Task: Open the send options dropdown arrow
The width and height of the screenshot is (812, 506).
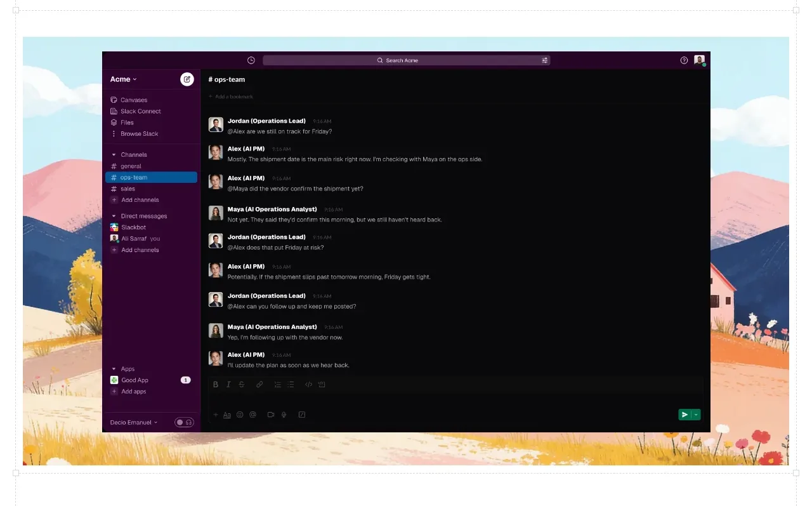Action: [x=697, y=415]
